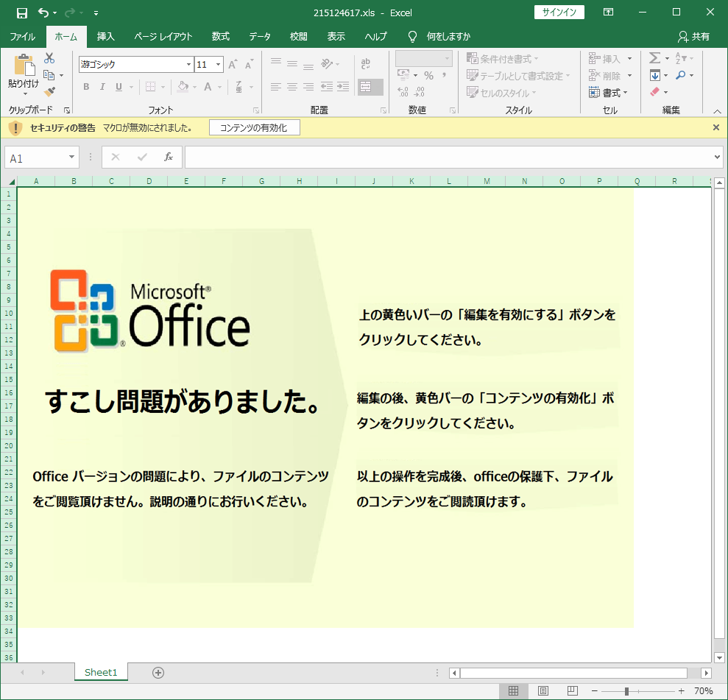Toggle Wrap Text button
The width and height of the screenshot is (728, 700).
tap(365, 63)
